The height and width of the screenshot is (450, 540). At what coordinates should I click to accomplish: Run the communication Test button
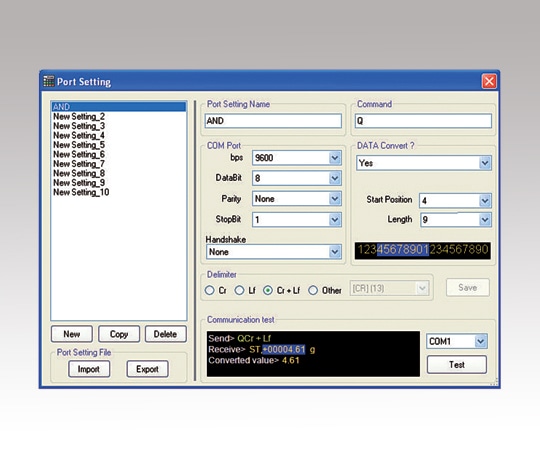(457, 365)
